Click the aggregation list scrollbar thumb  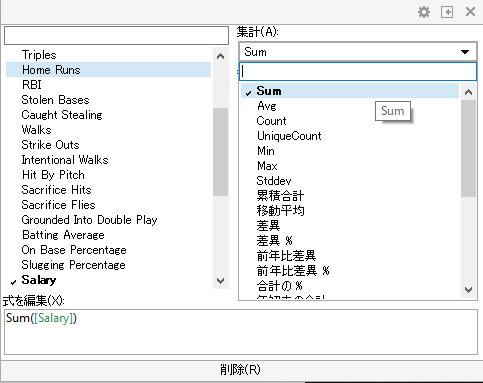(x=468, y=148)
